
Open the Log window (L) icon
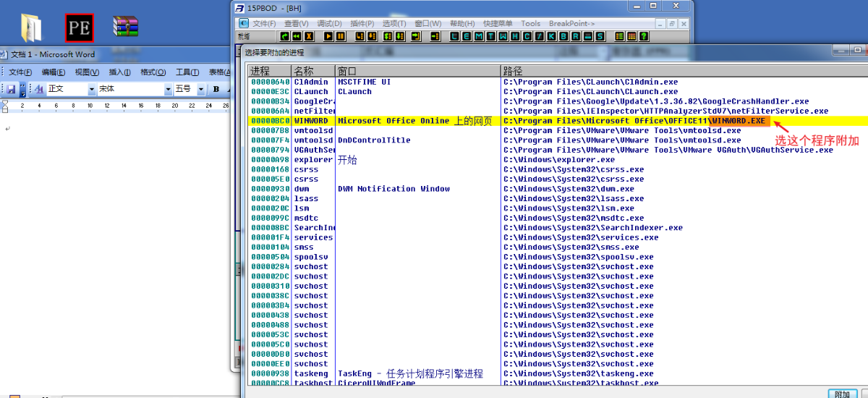(456, 36)
